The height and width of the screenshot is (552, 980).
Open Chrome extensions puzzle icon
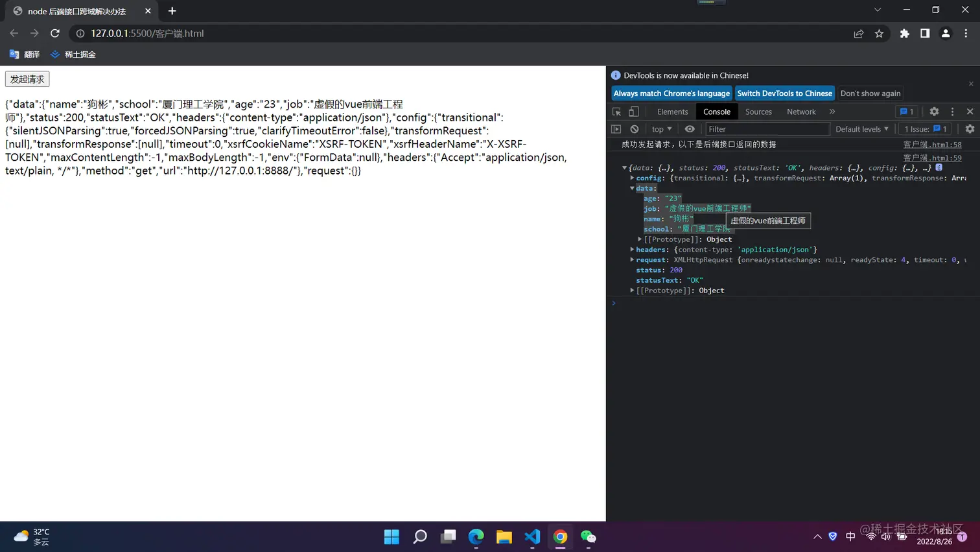[904, 33]
